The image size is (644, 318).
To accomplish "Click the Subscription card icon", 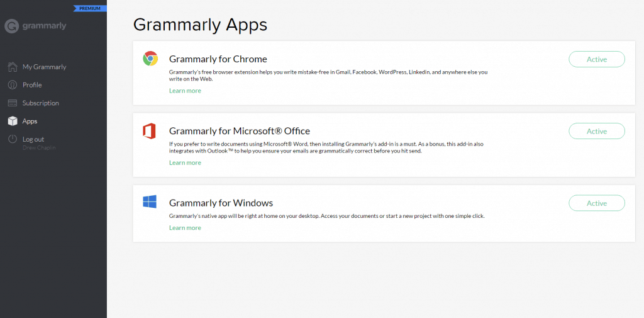I will tap(13, 103).
